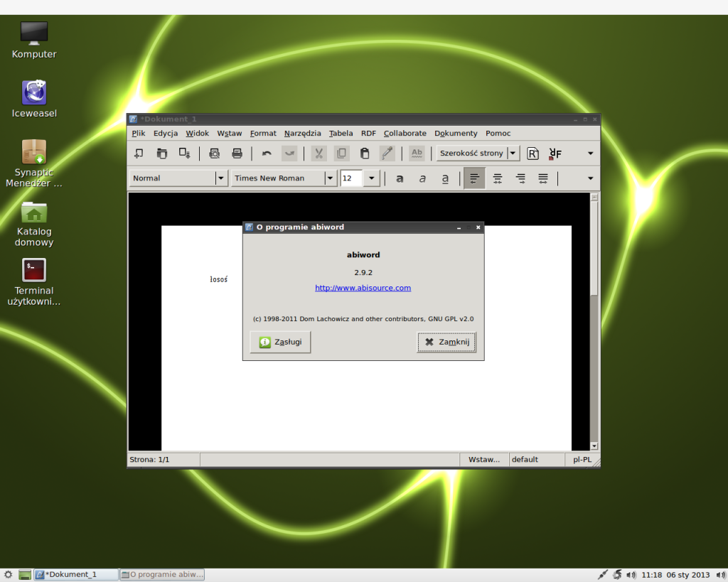Click the Terminal użytkownika desktop icon

pyautogui.click(x=34, y=282)
